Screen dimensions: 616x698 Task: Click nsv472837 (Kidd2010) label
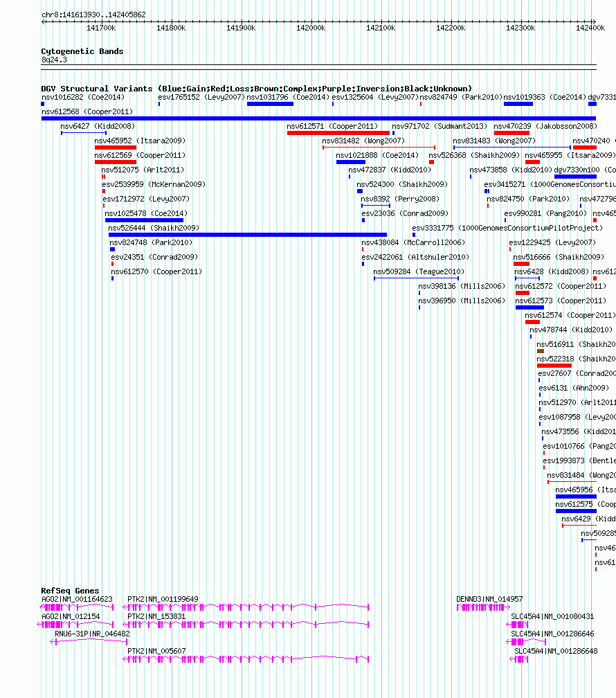click(390, 170)
